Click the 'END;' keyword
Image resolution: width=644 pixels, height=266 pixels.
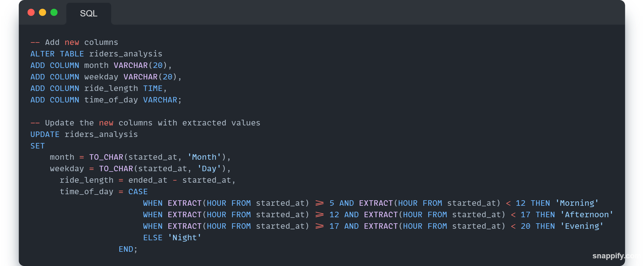[x=128, y=249]
